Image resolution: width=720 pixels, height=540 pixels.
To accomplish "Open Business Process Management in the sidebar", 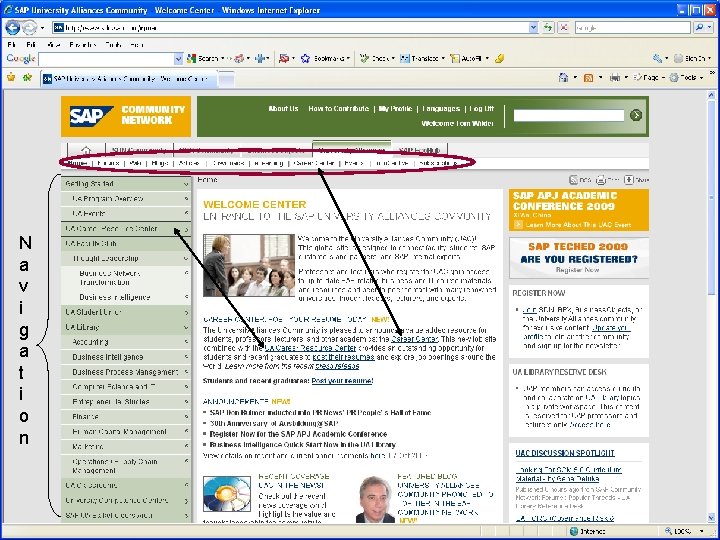I will (126, 372).
